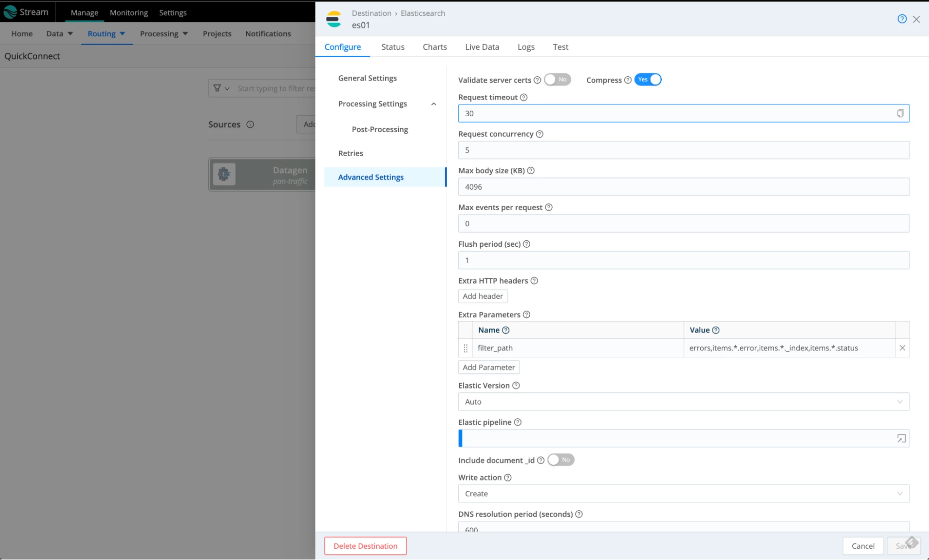Click the Max events per request field
The height and width of the screenshot is (560, 929).
pyautogui.click(x=683, y=224)
